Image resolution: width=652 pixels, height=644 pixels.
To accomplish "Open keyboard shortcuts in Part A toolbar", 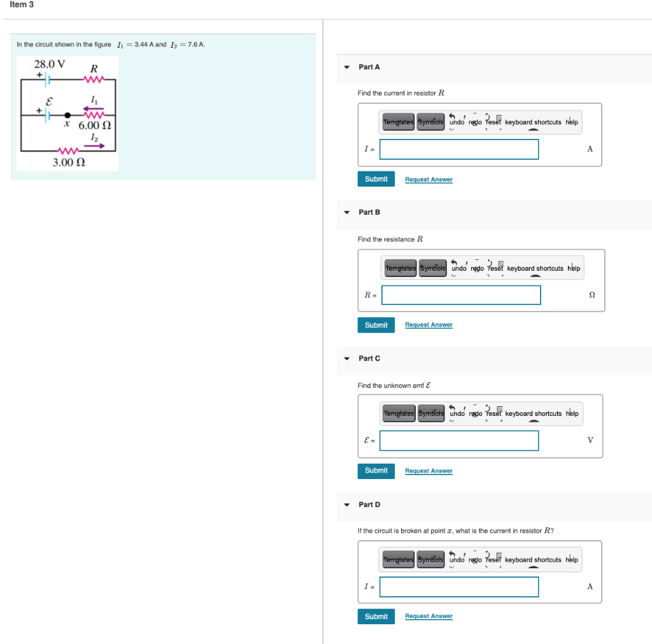I will [533, 122].
